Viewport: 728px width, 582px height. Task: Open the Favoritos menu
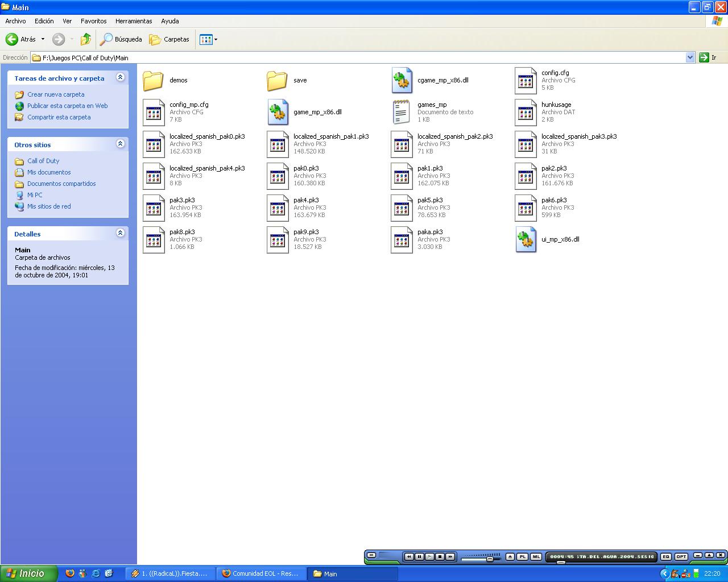94,21
